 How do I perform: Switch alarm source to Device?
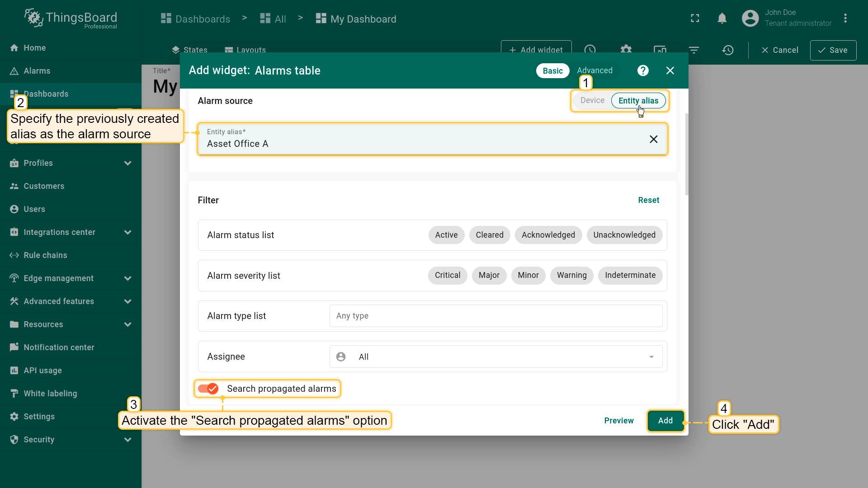(592, 100)
